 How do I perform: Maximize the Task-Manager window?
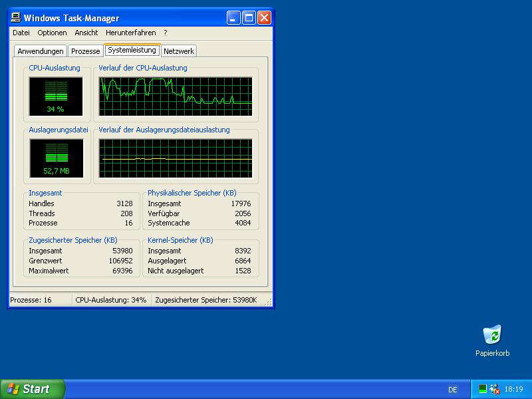[x=249, y=18]
